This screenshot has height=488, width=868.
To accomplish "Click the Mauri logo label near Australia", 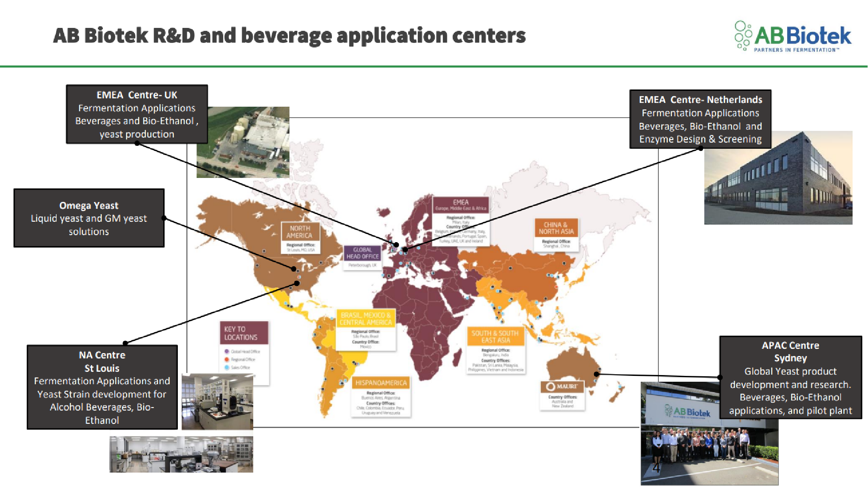I will [562, 386].
